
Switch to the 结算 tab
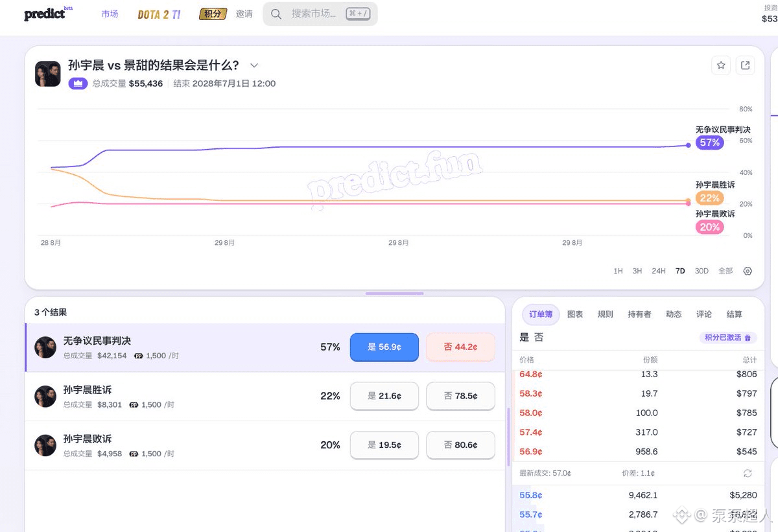735,314
